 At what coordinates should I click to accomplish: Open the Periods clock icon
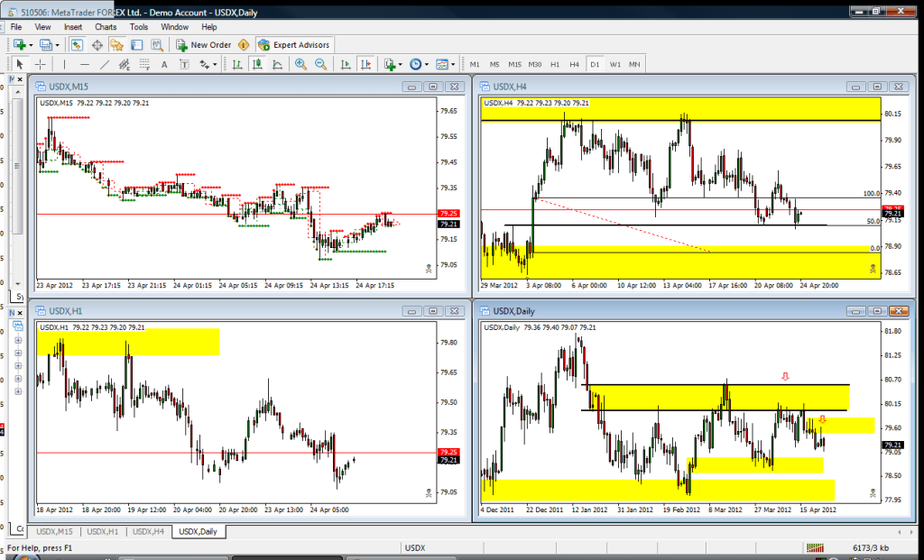click(x=415, y=64)
